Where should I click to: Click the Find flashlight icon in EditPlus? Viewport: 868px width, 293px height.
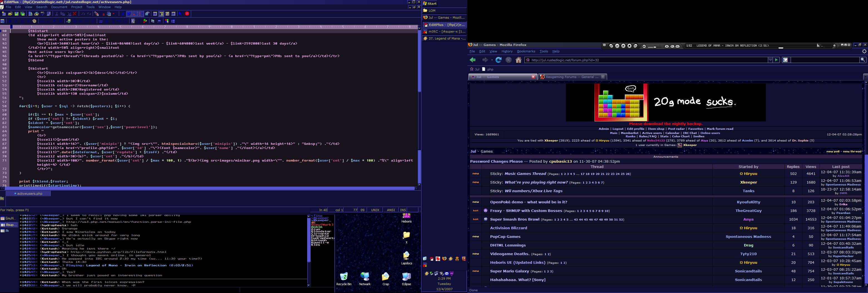pyautogui.click(x=96, y=14)
